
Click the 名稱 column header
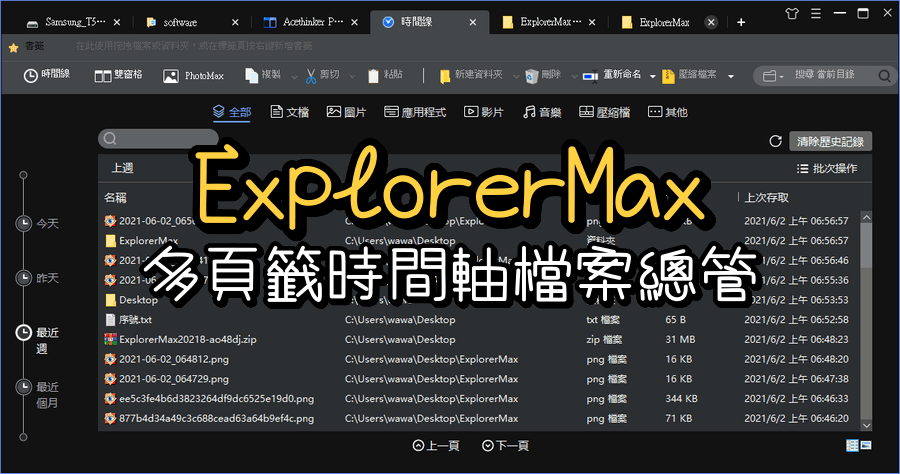pos(115,198)
